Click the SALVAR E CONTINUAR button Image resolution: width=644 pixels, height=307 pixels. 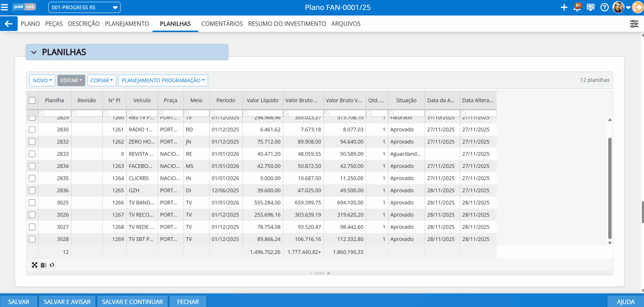(x=132, y=301)
